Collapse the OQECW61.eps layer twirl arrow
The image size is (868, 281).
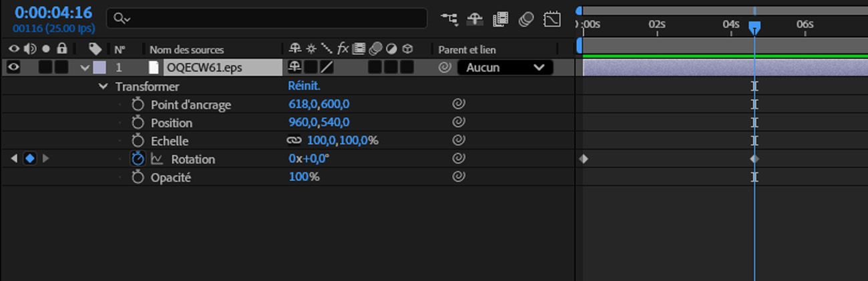[85, 67]
